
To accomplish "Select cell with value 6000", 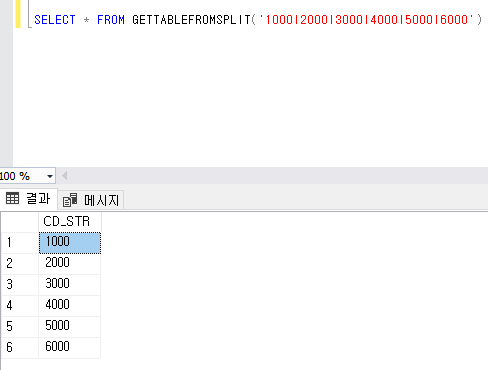I will point(69,348).
